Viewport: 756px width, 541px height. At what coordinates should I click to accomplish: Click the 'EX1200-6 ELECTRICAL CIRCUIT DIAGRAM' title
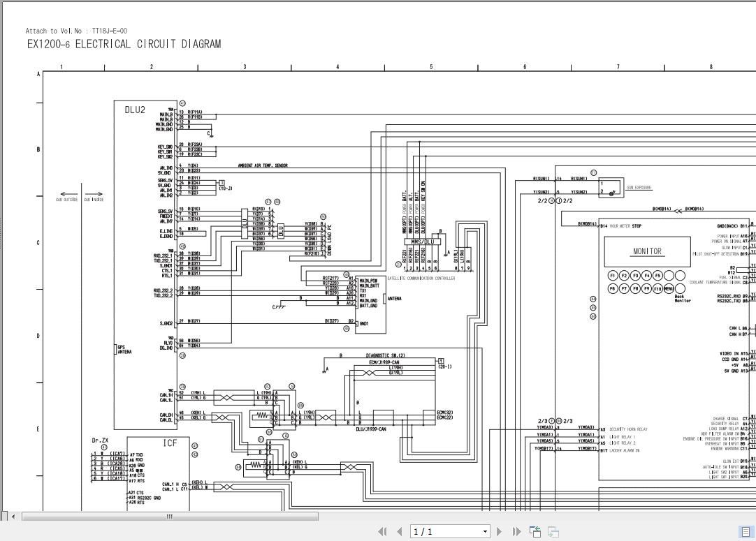pos(124,44)
